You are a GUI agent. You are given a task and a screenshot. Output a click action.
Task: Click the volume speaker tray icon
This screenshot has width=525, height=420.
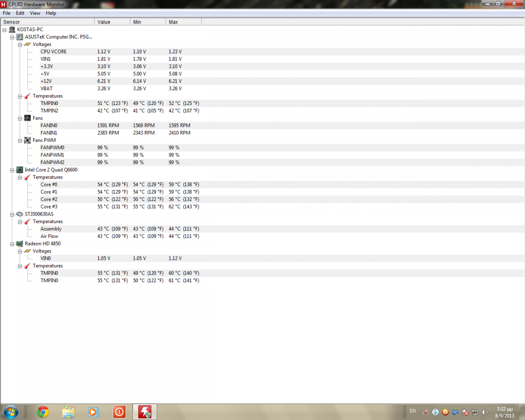[485, 412]
